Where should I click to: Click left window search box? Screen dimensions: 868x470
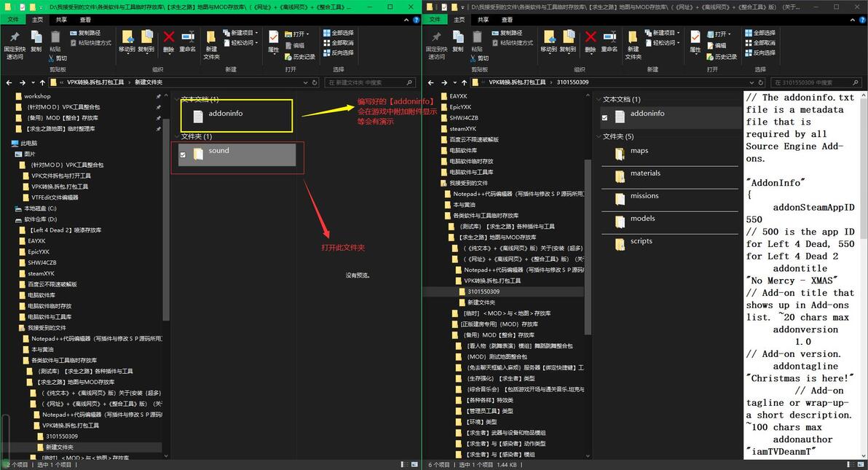point(369,82)
